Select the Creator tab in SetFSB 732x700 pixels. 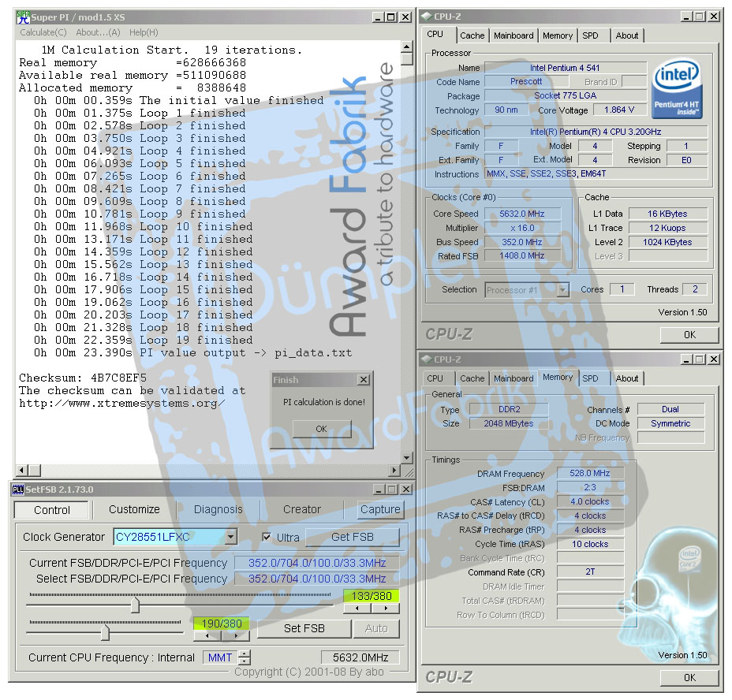301,509
